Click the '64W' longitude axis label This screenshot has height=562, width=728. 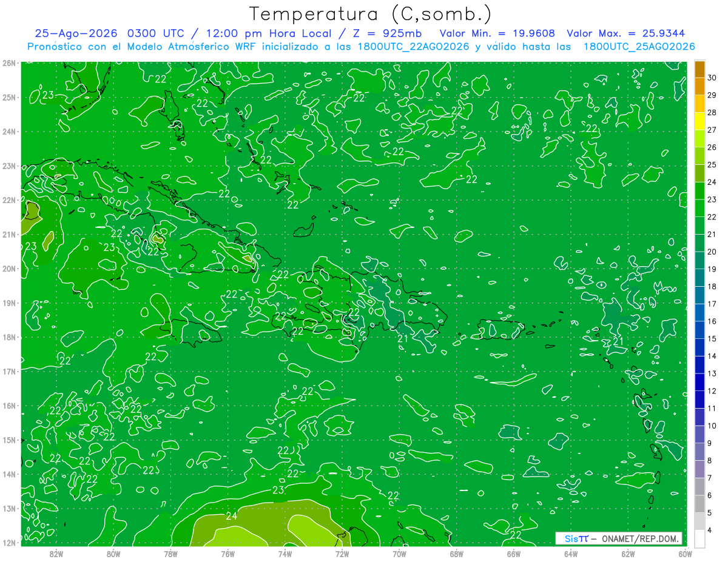(571, 553)
